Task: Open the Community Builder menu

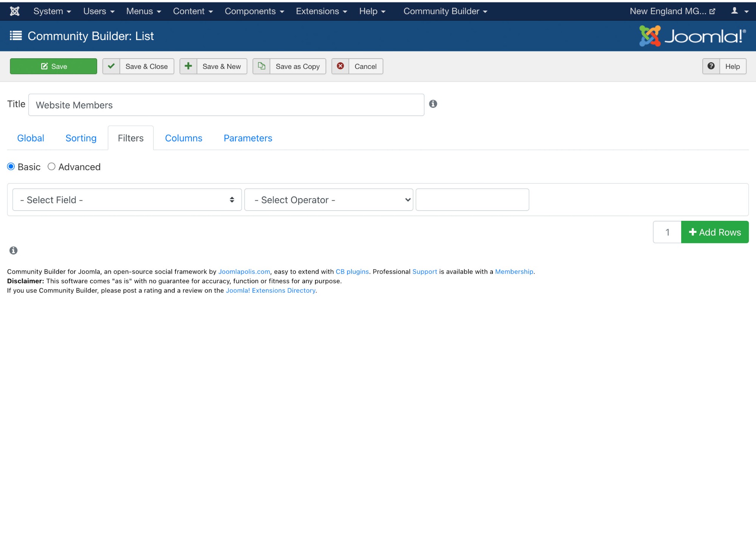Action: [445, 11]
